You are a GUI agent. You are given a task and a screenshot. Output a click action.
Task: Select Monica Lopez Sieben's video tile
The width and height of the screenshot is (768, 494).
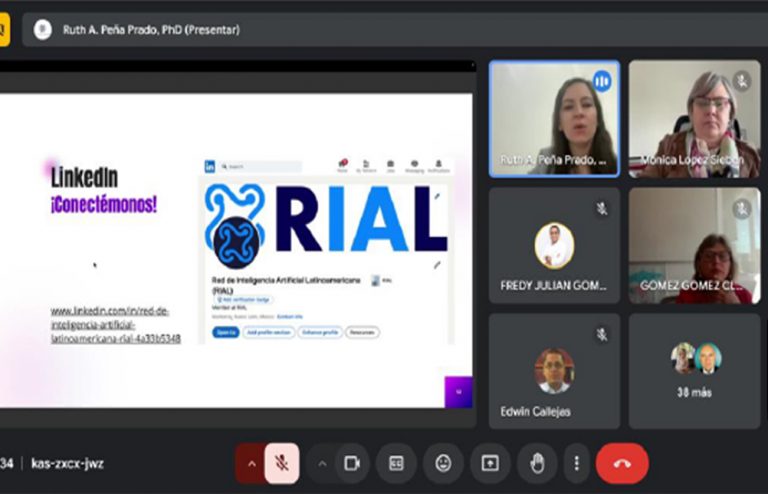694,118
